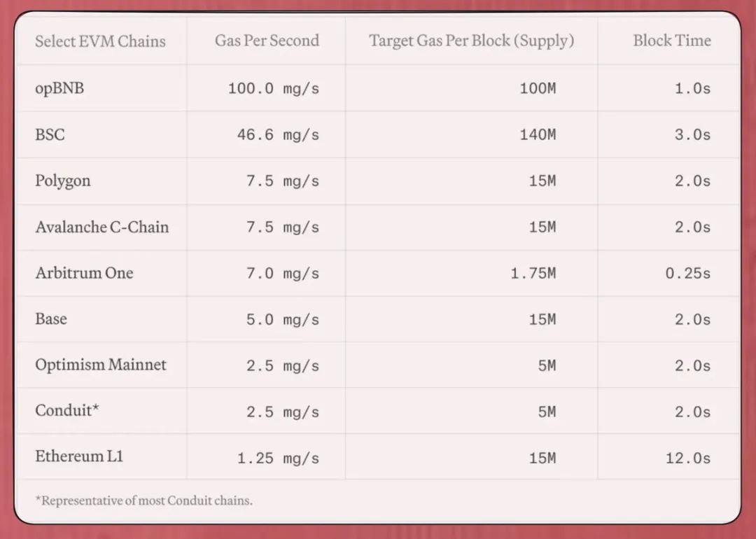Click the Conduit chains footnote text

pyautogui.click(x=143, y=500)
